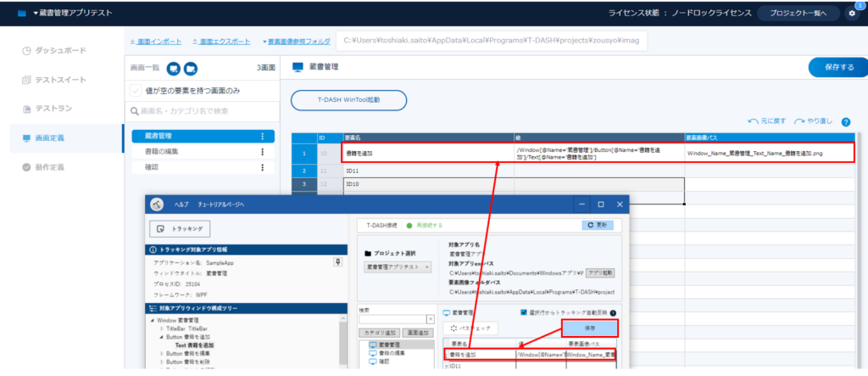Click the add screen icon beside 画面一覧
Image resolution: width=868 pixels, height=376 pixels.
[x=172, y=68]
